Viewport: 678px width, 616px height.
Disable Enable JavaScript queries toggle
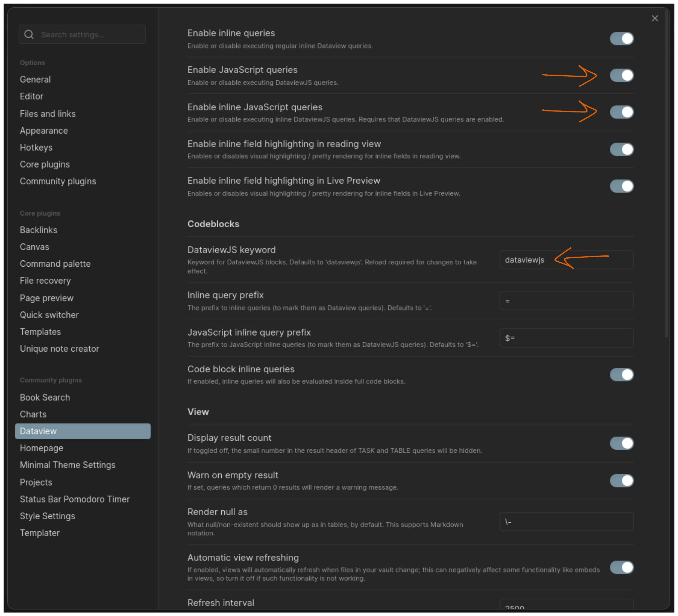pyautogui.click(x=621, y=75)
